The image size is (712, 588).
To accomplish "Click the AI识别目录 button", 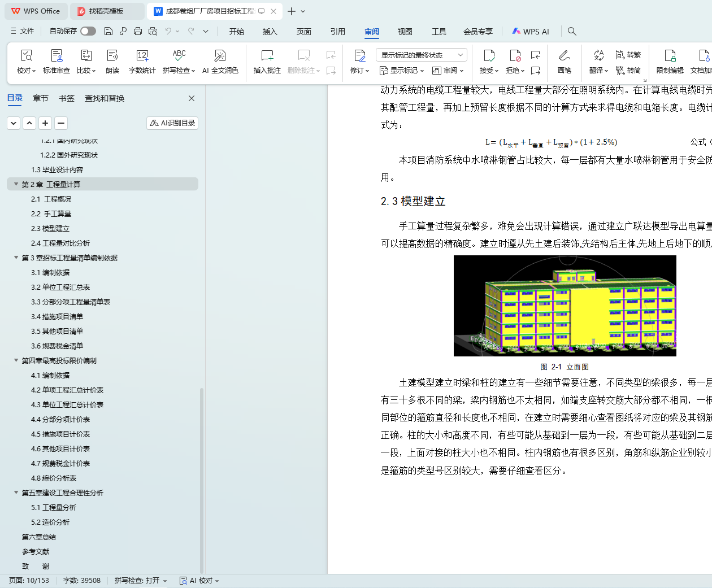I will (172, 123).
